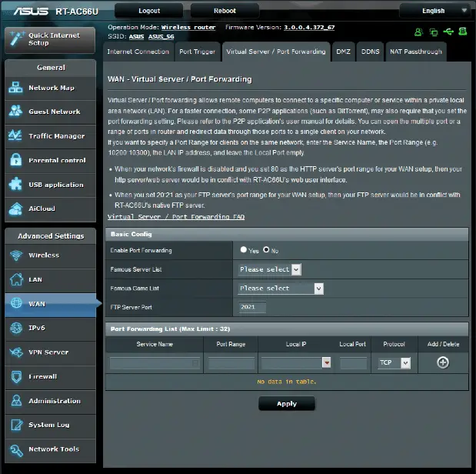
Task: Expand the Local IP client list arrow
Action: [326, 362]
